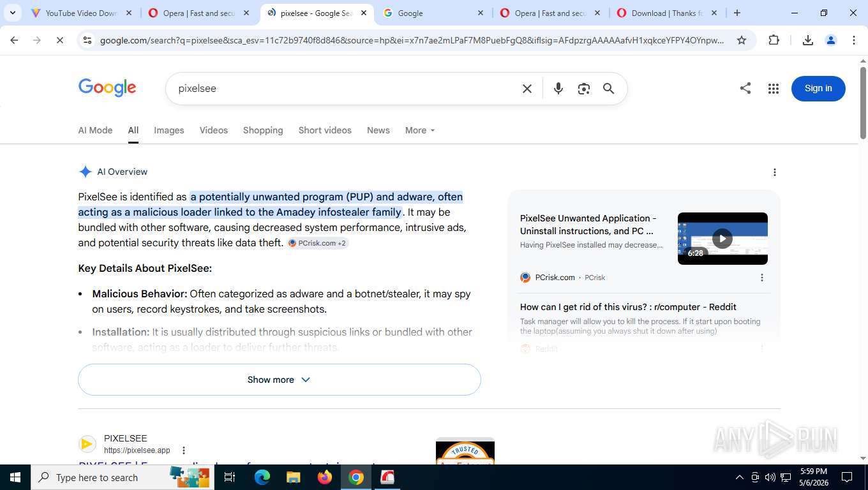Open Task View on taskbar
868x490 pixels.
point(230,477)
